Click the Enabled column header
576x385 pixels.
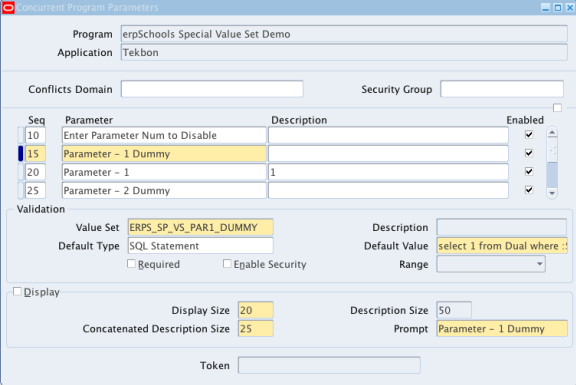pos(525,120)
